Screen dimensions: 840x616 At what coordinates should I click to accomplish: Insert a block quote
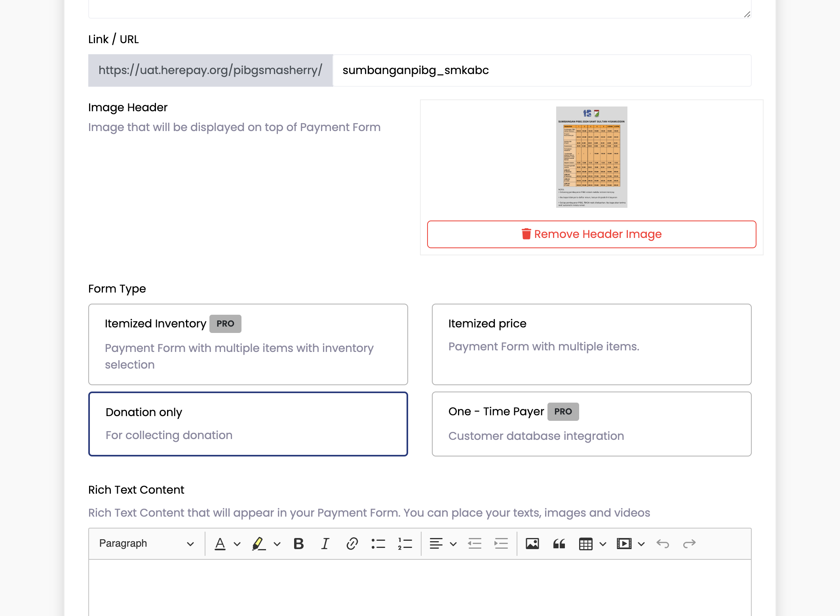[559, 544]
